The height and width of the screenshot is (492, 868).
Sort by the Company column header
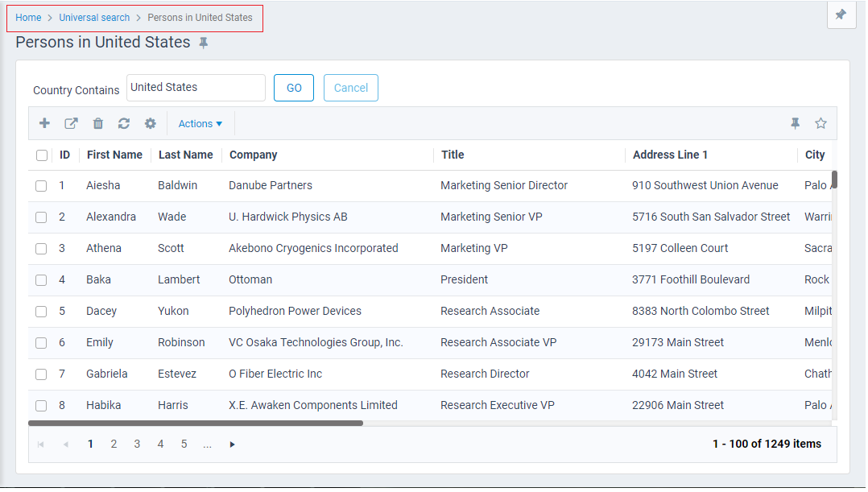253,155
